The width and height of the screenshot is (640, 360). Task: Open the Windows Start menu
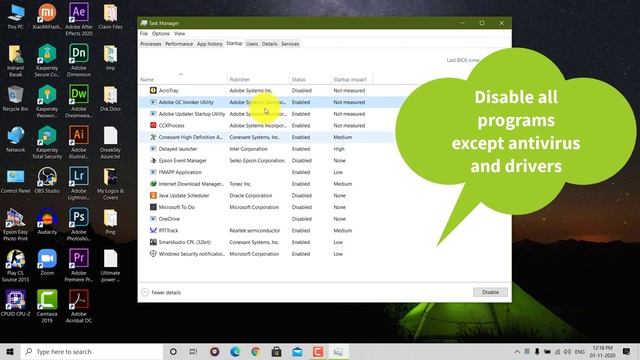tap(10, 351)
